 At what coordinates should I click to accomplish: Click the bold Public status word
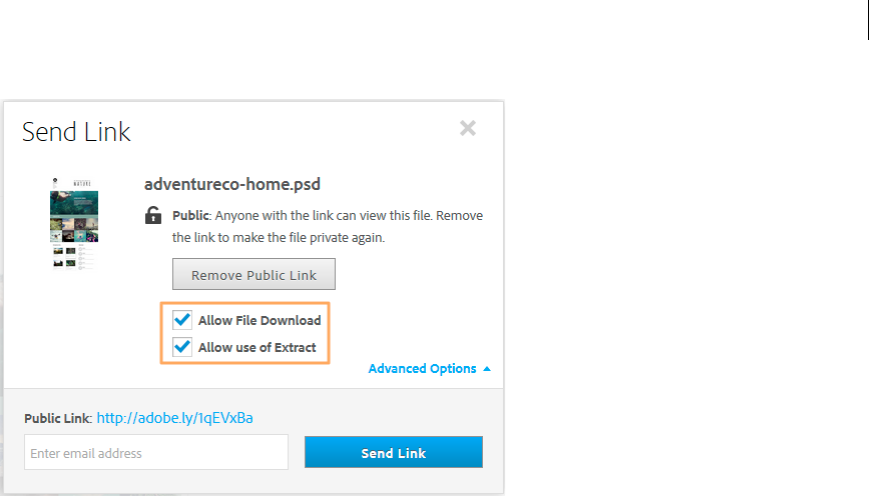coord(189,215)
